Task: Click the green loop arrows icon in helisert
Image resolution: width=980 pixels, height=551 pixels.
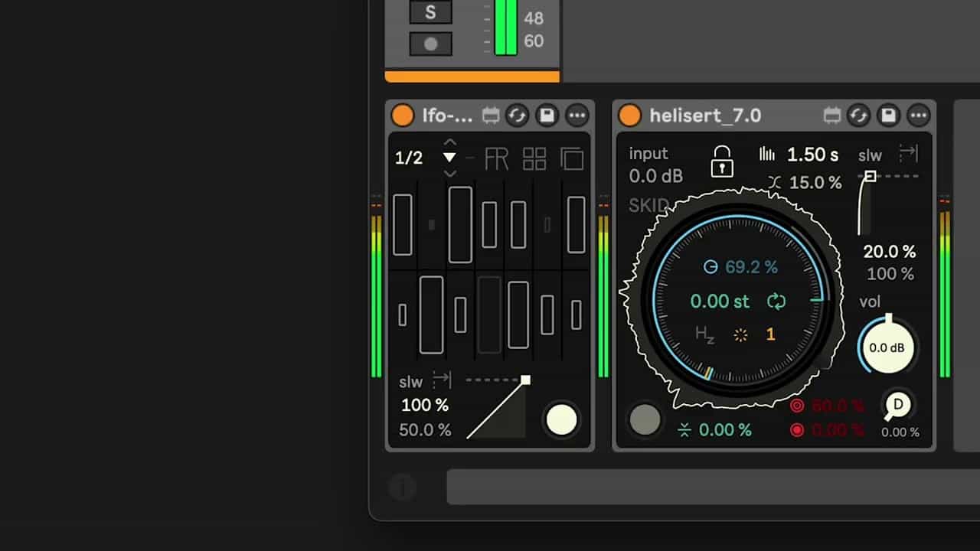Action: (x=776, y=302)
